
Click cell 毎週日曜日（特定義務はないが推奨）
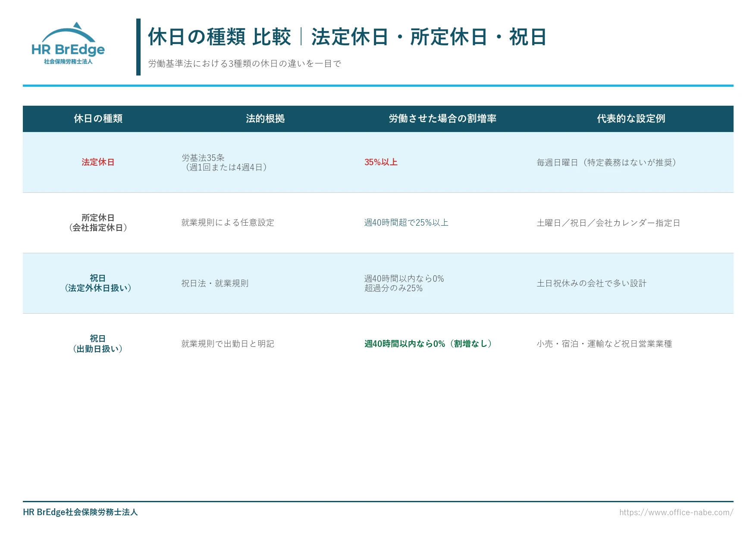pyautogui.click(x=608, y=162)
